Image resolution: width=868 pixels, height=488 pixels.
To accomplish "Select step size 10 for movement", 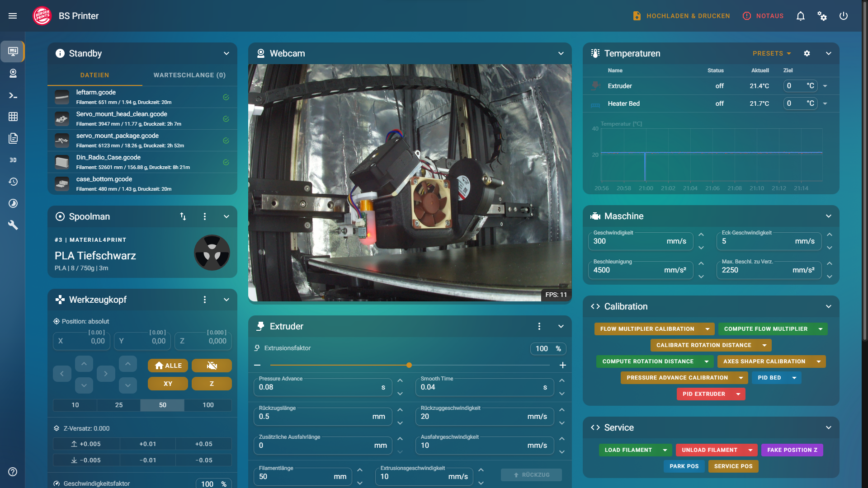I will coord(74,405).
